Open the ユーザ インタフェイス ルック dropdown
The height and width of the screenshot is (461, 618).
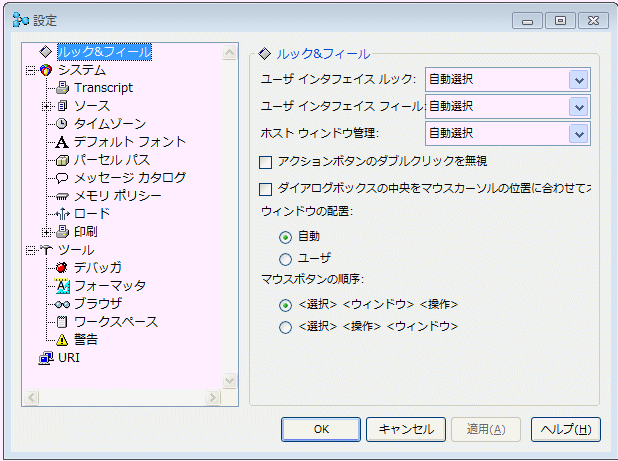tap(578, 80)
